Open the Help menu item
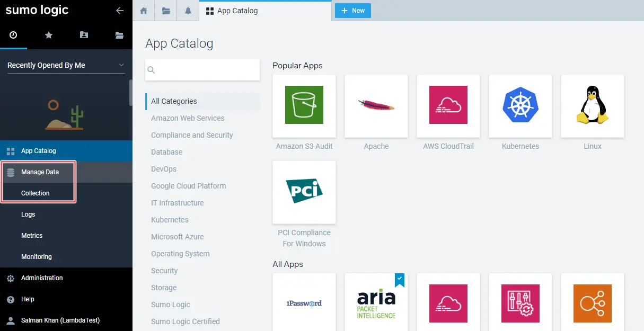The image size is (644, 331). pos(28,299)
